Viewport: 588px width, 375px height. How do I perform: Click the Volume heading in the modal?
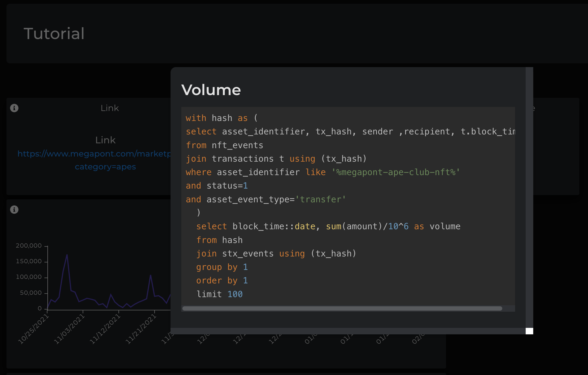pyautogui.click(x=211, y=90)
